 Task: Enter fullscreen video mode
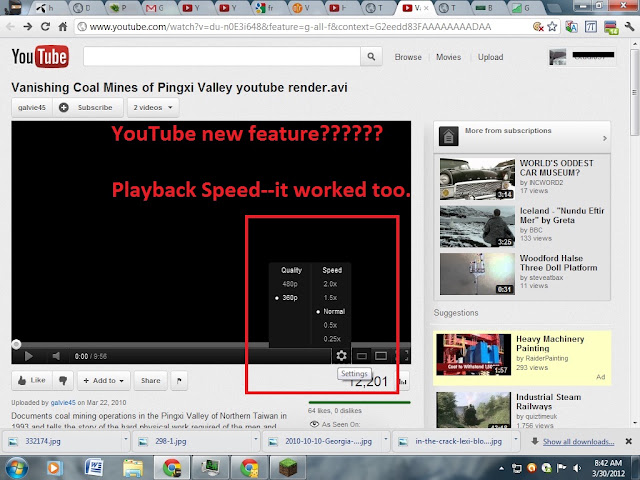pos(402,356)
